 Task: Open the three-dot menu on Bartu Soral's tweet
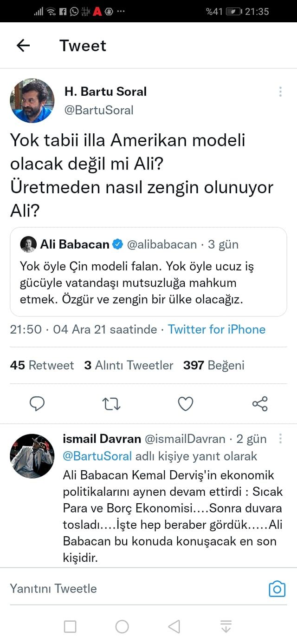(x=280, y=92)
